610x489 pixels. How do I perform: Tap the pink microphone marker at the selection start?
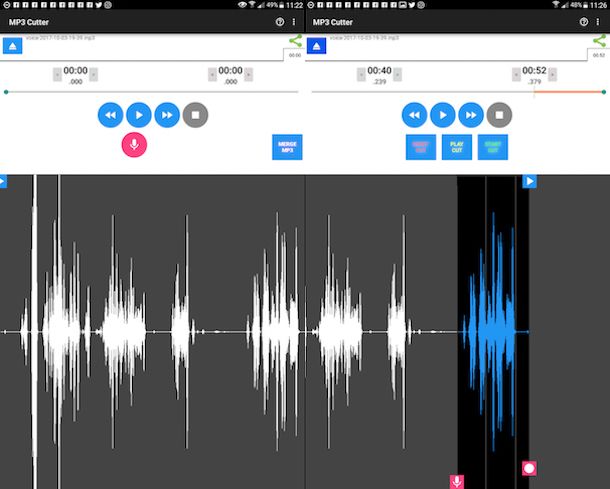coord(457,482)
